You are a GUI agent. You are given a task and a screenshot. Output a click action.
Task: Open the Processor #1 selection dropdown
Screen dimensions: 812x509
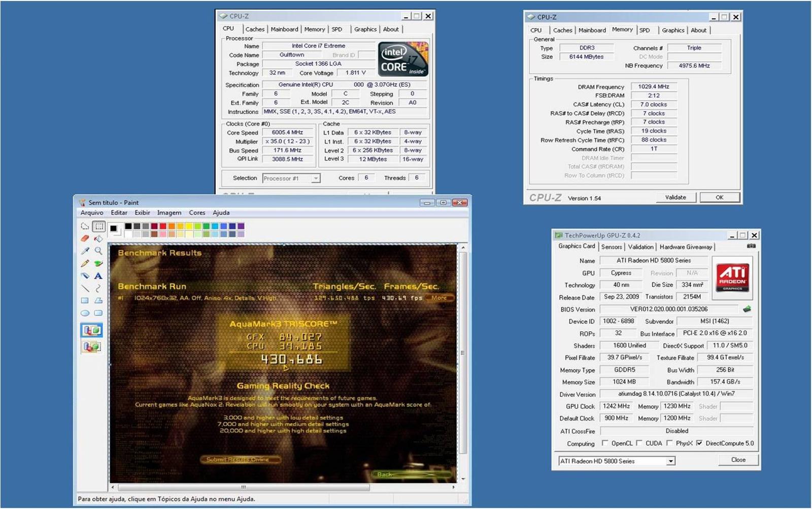click(x=316, y=178)
